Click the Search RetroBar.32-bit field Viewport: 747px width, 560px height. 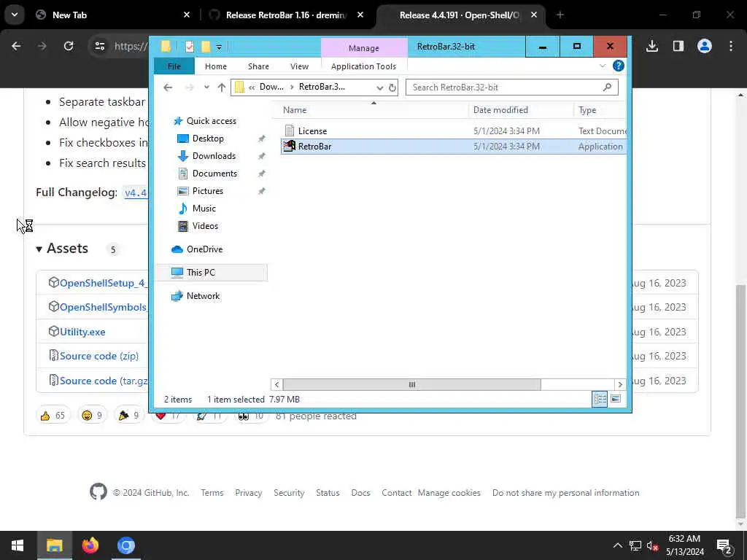pos(511,87)
